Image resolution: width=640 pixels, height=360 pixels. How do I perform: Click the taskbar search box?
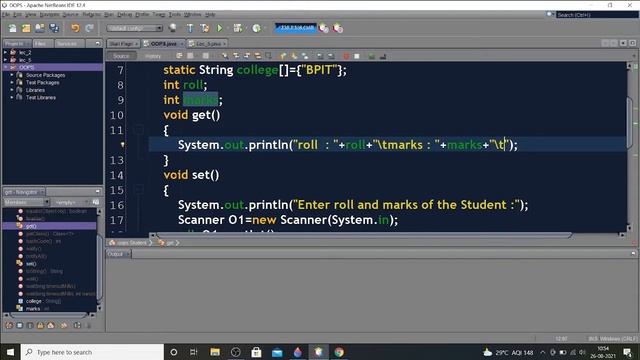pyautogui.click(x=93, y=352)
